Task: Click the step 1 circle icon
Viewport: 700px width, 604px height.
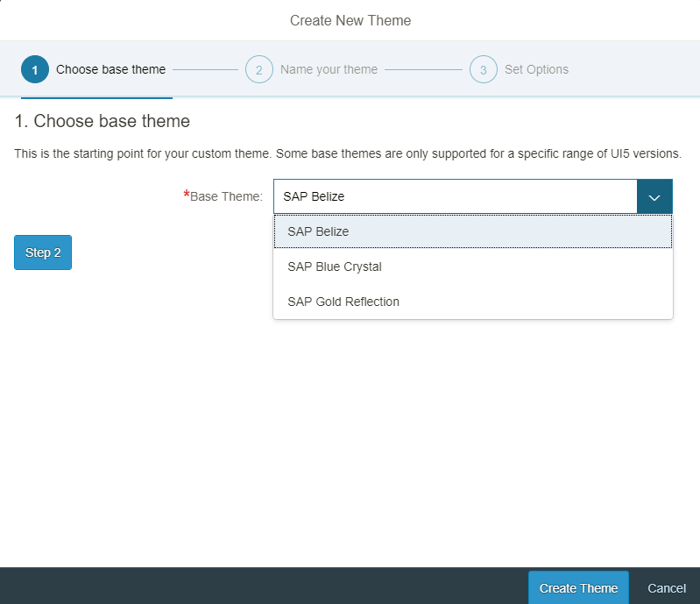Action: (x=35, y=69)
